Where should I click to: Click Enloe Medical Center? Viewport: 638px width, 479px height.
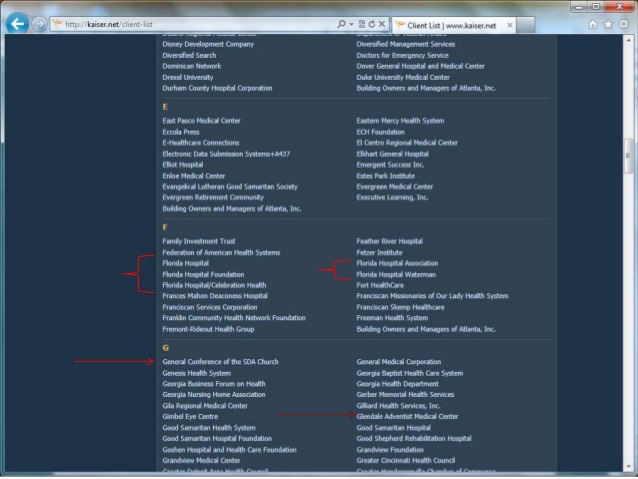click(x=194, y=176)
